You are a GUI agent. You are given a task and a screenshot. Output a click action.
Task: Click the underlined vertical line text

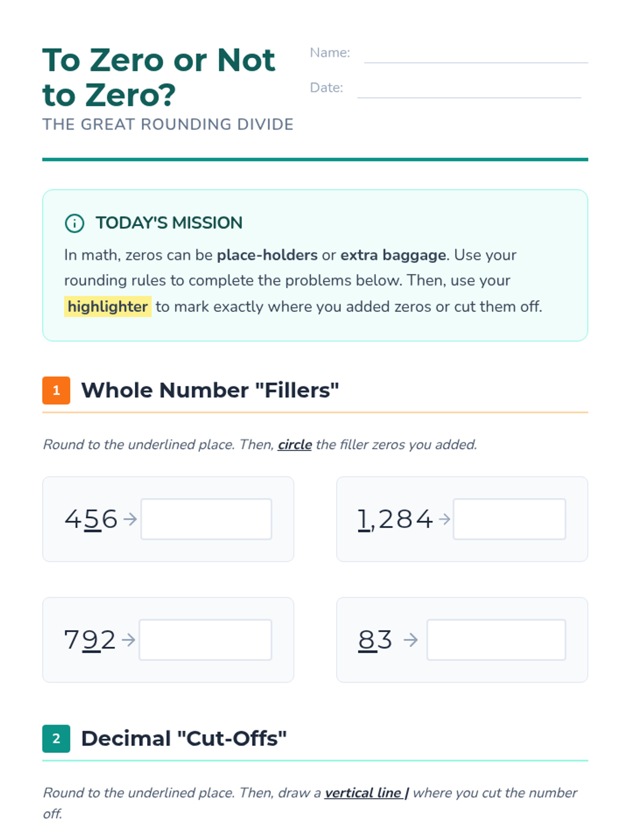click(366, 793)
